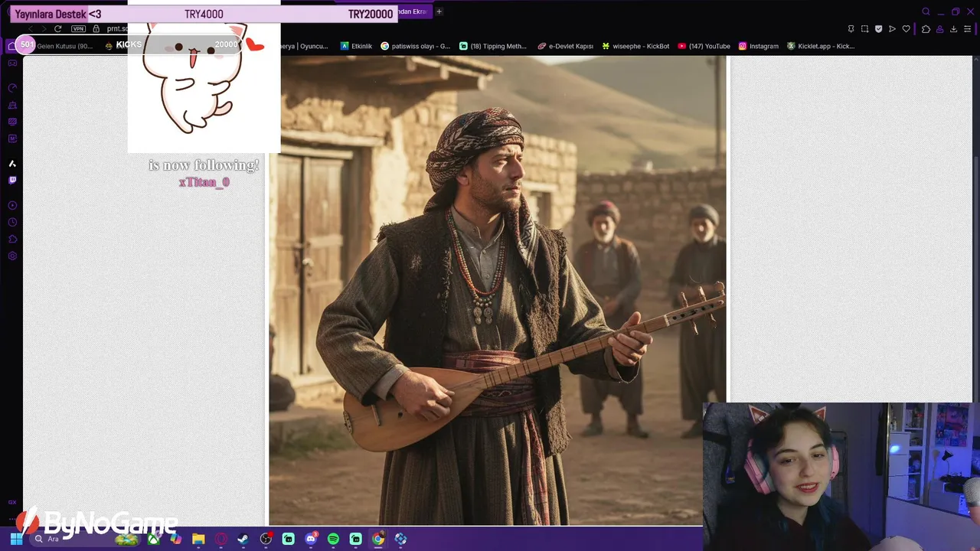Image resolution: width=980 pixels, height=551 pixels.
Task: Reload the page with the refresh icon
Action: point(57,28)
